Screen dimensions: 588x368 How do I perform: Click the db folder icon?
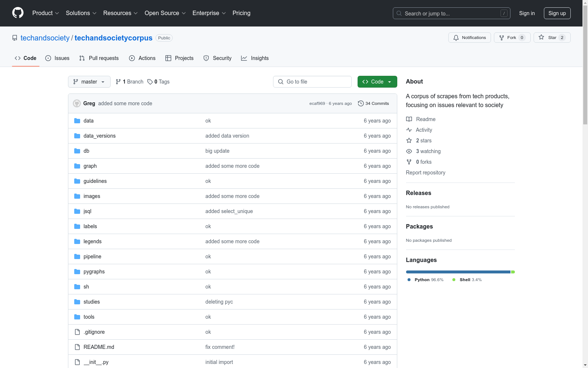point(77,151)
